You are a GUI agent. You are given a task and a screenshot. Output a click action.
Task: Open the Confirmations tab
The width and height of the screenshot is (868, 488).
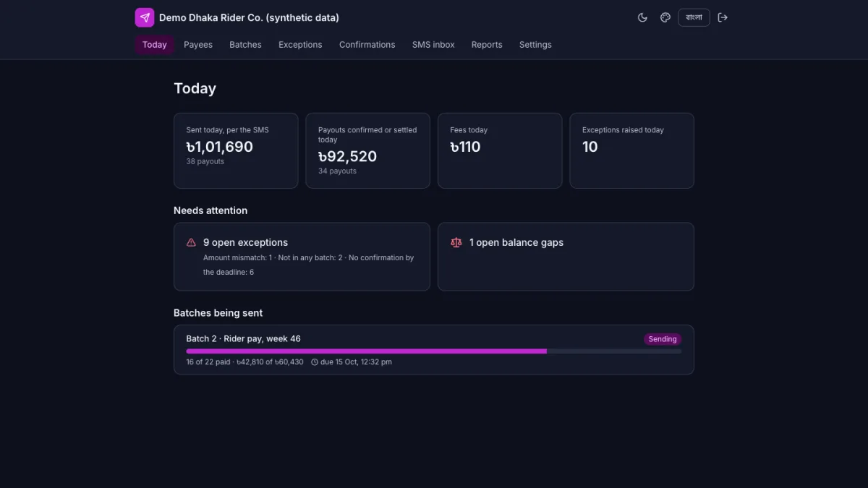(x=367, y=45)
